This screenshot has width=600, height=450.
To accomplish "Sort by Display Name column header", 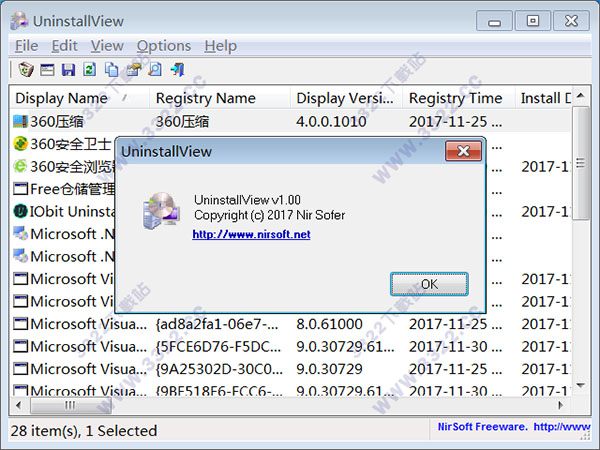I will (79, 98).
